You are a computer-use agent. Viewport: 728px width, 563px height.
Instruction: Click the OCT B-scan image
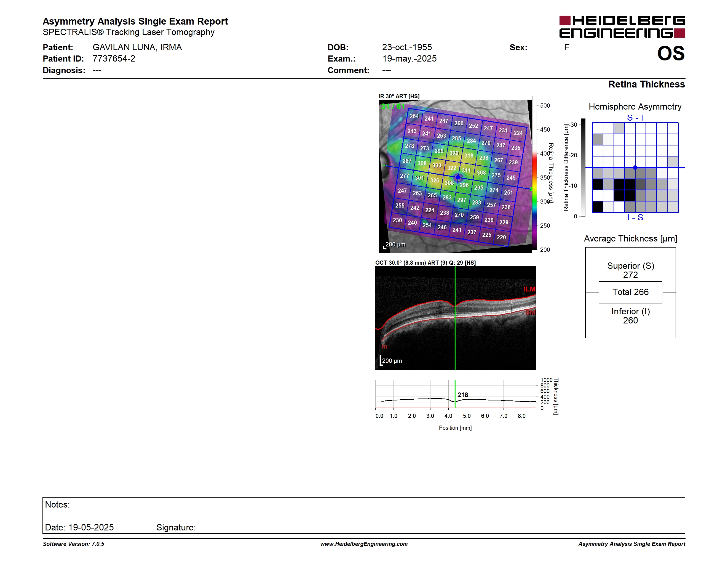click(455, 318)
